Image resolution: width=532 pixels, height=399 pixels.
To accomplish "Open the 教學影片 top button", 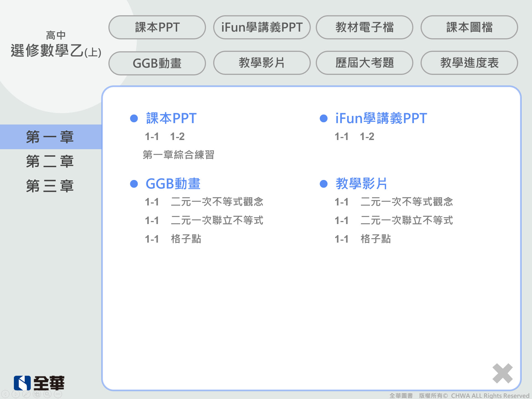I will pyautogui.click(x=262, y=63).
